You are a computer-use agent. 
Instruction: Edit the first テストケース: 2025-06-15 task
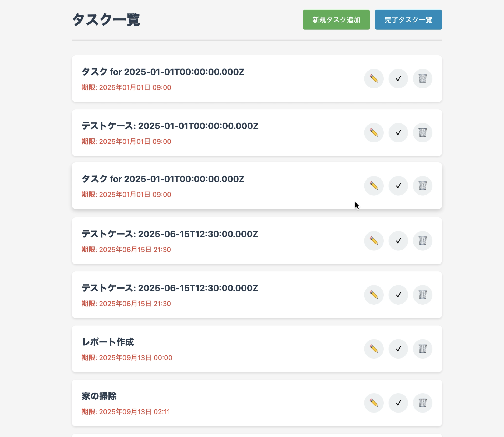tap(374, 241)
